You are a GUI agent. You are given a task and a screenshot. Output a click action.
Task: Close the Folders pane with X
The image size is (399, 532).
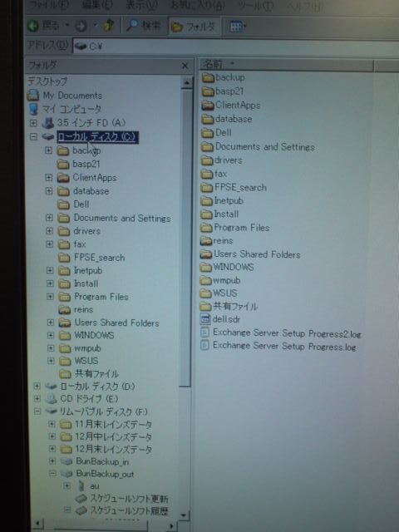pyautogui.click(x=185, y=66)
